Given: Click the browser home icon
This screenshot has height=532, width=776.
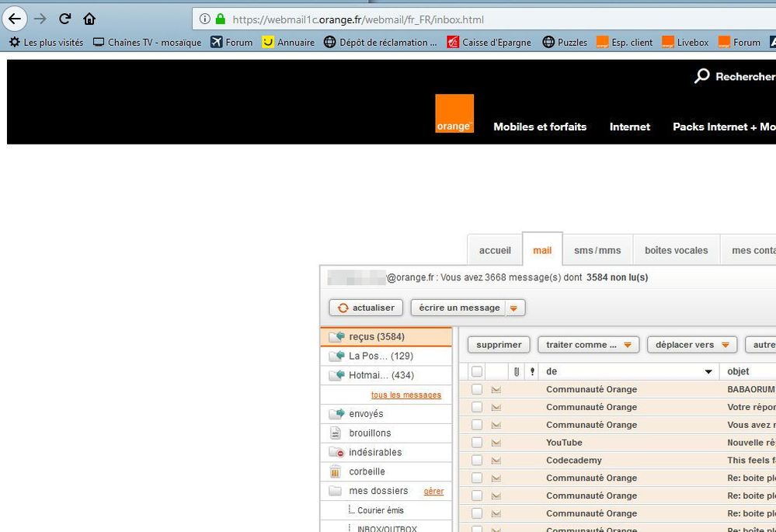Looking at the screenshot, I should pos(89,19).
